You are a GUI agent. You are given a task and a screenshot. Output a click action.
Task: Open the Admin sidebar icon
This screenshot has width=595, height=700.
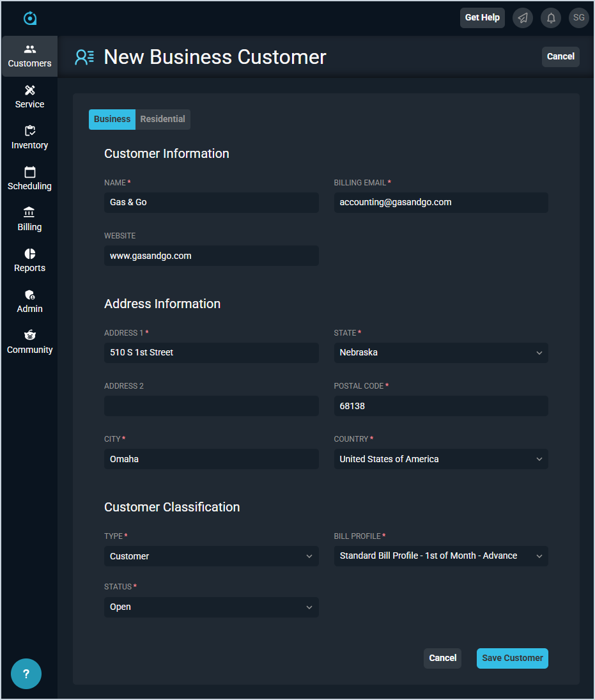pos(29,301)
